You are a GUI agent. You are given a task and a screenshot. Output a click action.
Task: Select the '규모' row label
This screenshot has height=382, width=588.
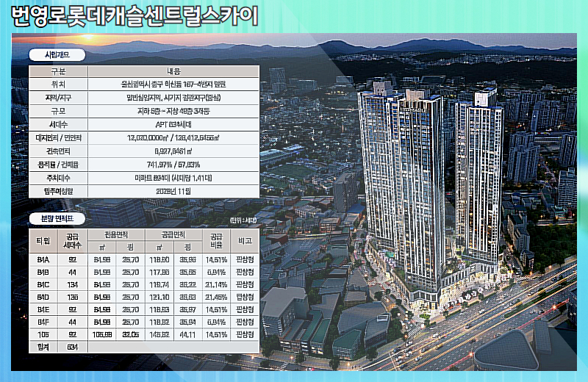(x=58, y=112)
